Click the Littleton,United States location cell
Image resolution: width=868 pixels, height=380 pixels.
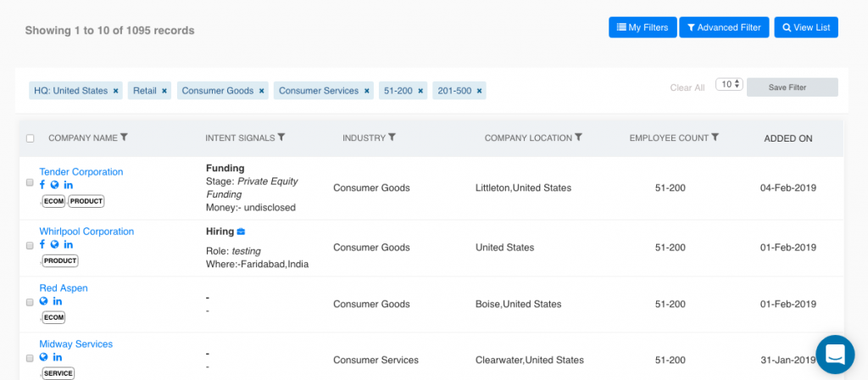[x=523, y=187]
